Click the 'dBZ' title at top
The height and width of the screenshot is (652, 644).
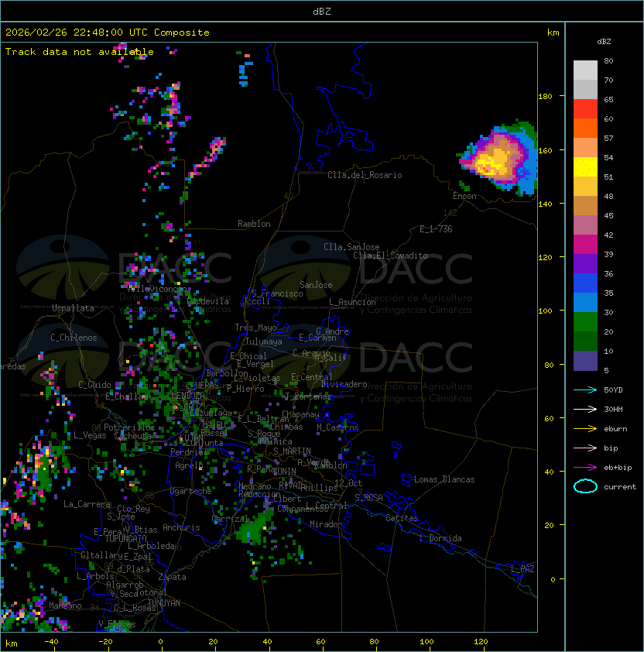(322, 12)
